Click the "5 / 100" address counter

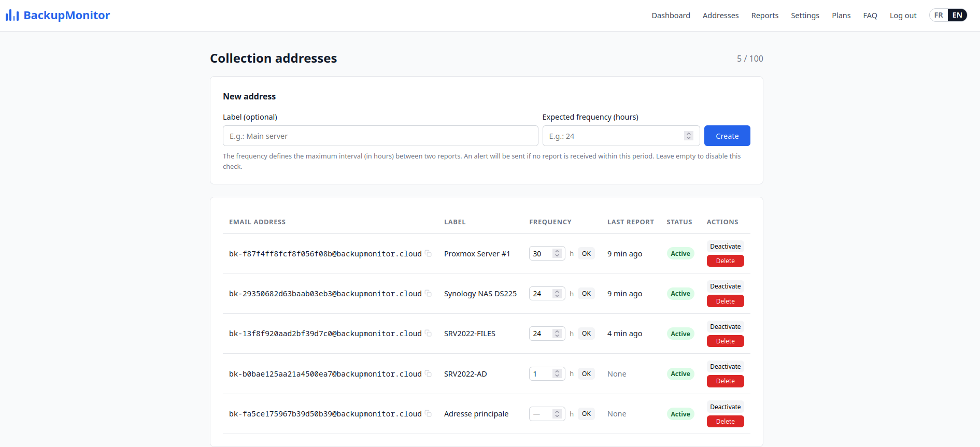point(750,59)
